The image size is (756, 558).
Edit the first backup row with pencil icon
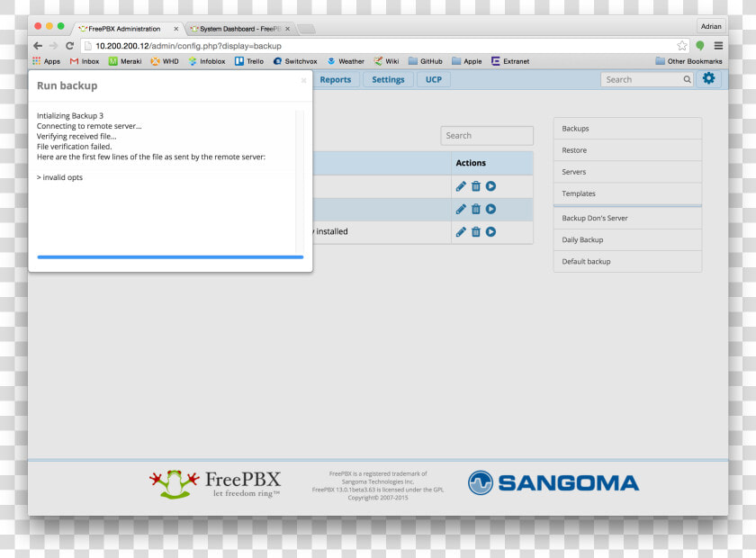tap(461, 186)
